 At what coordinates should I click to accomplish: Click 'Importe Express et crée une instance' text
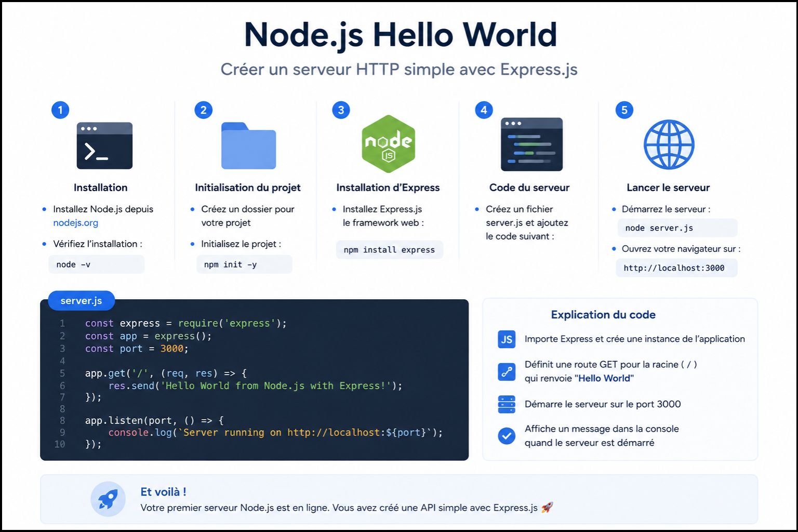tap(635, 339)
